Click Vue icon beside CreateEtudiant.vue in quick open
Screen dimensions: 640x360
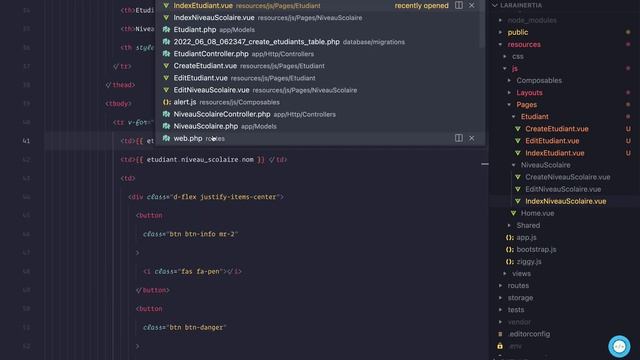coord(166,66)
